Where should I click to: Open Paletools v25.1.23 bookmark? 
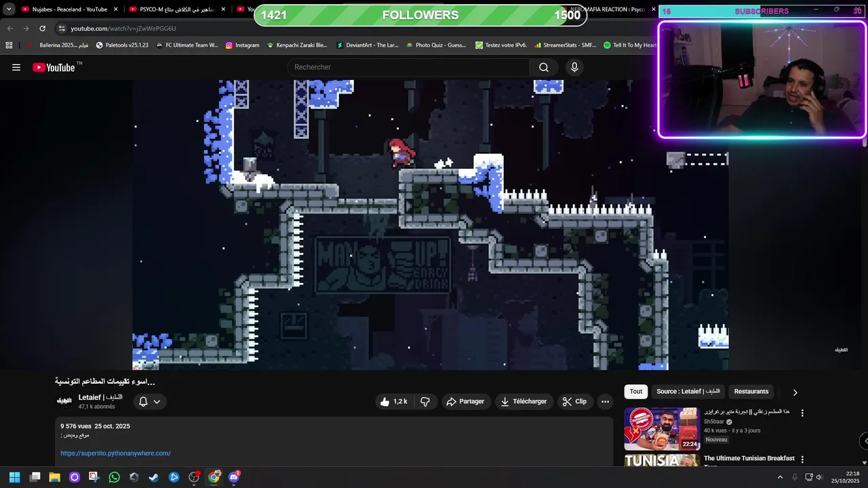click(122, 45)
